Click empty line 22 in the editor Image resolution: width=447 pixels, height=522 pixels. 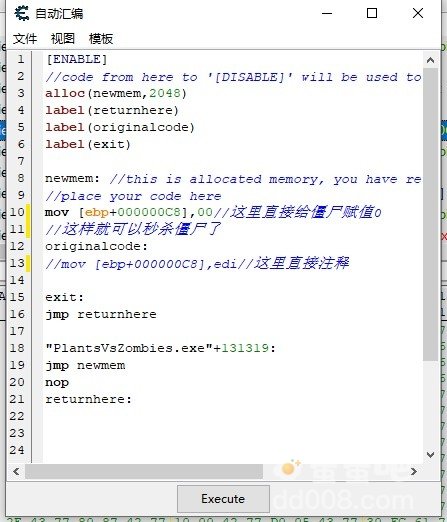click(x=233, y=416)
